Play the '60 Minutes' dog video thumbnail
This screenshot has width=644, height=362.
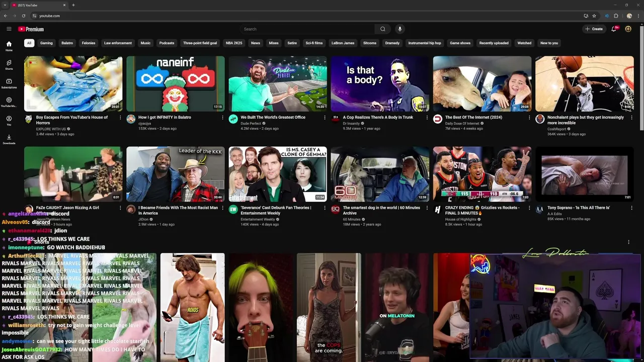pos(380,174)
